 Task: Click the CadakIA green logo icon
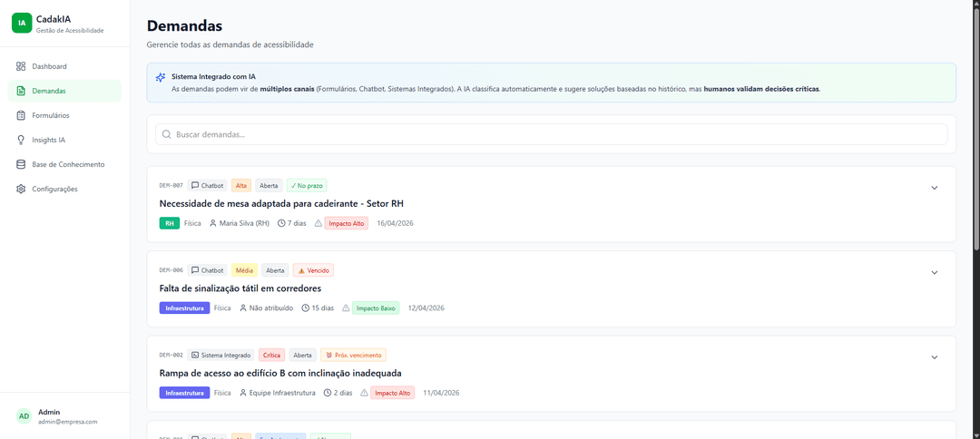click(22, 23)
